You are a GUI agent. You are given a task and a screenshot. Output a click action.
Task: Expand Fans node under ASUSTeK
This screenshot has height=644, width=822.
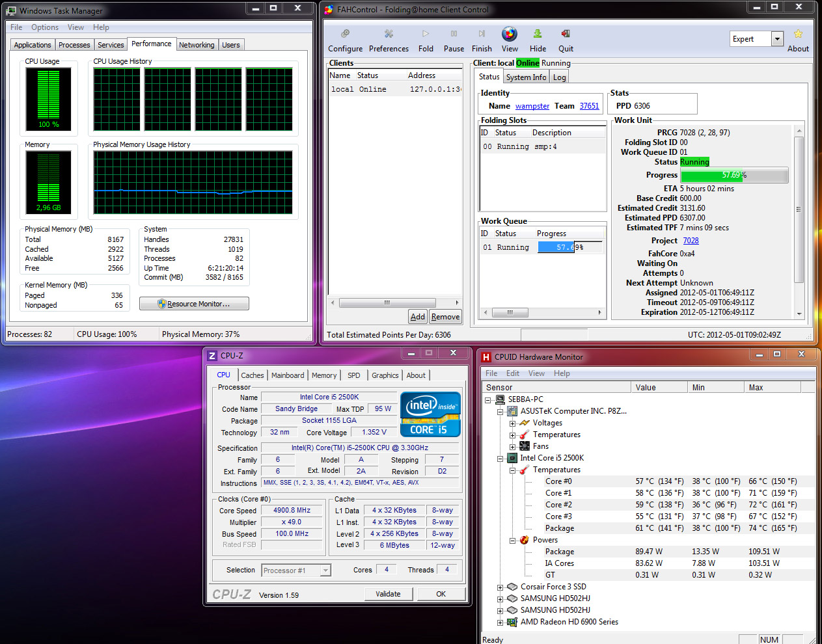pyautogui.click(x=512, y=447)
